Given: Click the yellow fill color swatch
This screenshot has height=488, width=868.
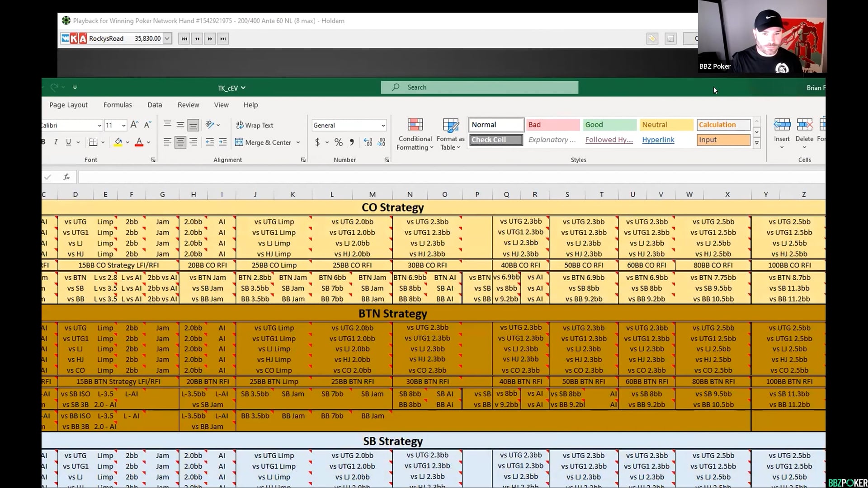Looking at the screenshot, I should (x=118, y=142).
